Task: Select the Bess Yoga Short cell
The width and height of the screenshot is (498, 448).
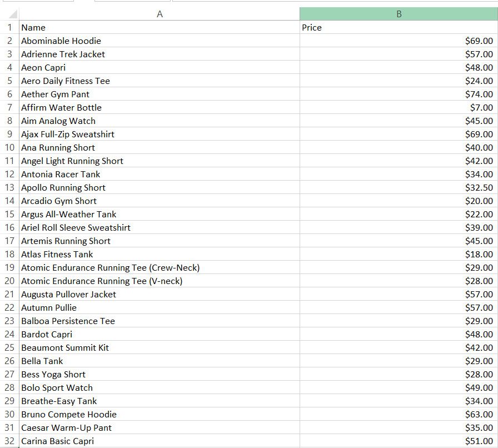Action: [x=160, y=374]
